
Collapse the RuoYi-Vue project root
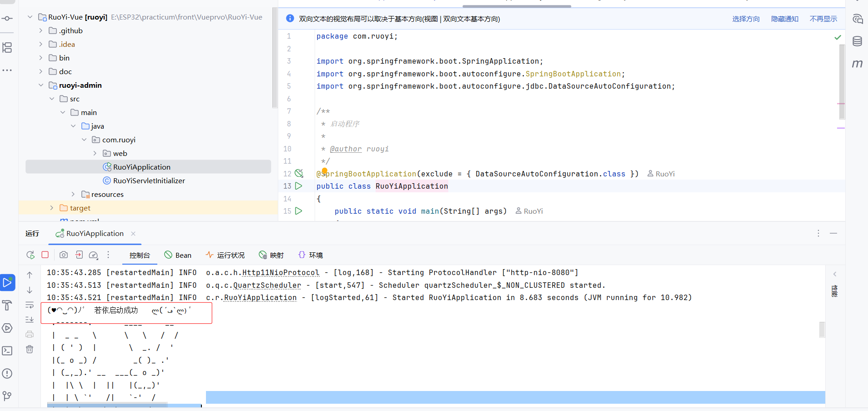pyautogui.click(x=30, y=17)
